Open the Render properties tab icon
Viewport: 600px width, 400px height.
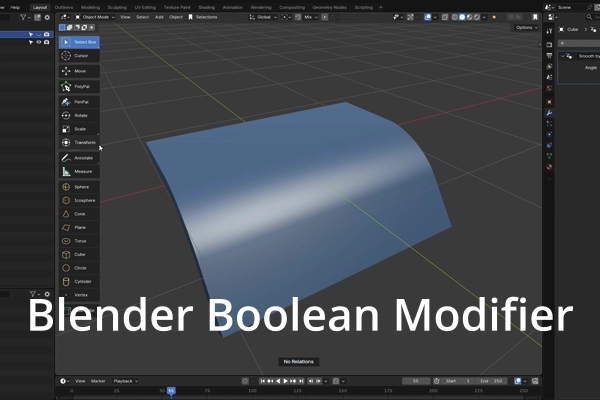(x=549, y=45)
